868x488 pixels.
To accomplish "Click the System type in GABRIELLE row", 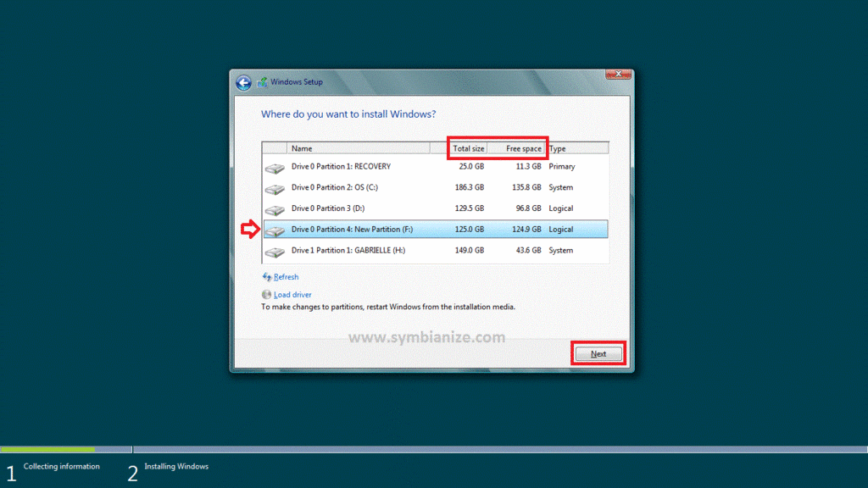I will tap(561, 251).
